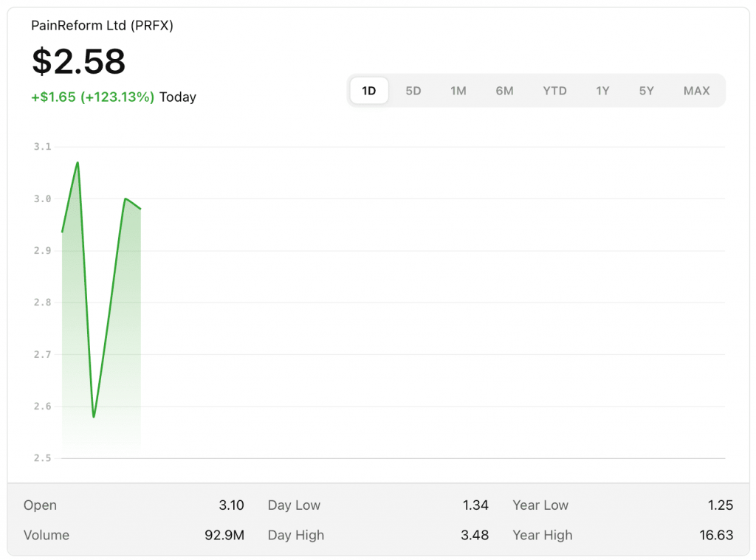The width and height of the screenshot is (756, 560).
Task: Click the chart's lowest dip point
Action: (94, 417)
